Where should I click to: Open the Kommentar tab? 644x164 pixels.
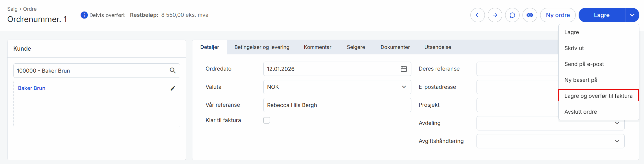[318, 47]
